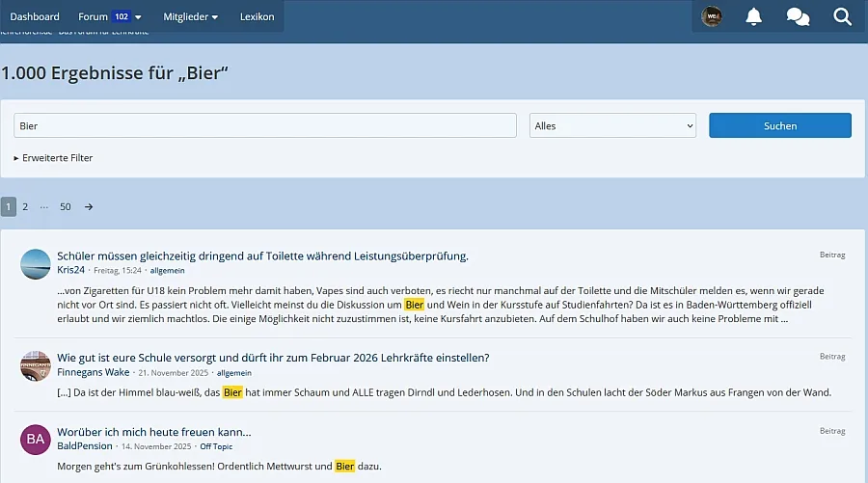The image size is (868, 483).
Task: Open the 'Alles' content type dropdown
Action: click(x=612, y=125)
